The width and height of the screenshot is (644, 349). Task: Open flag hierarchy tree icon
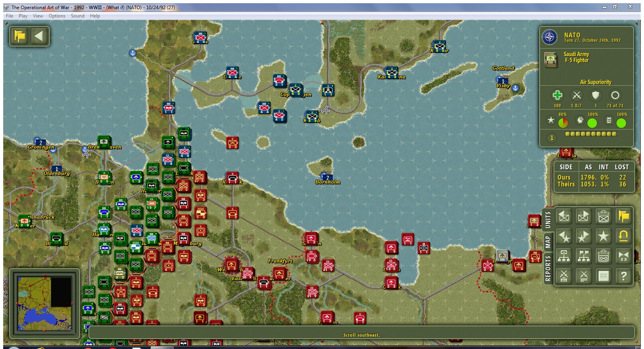(583, 256)
